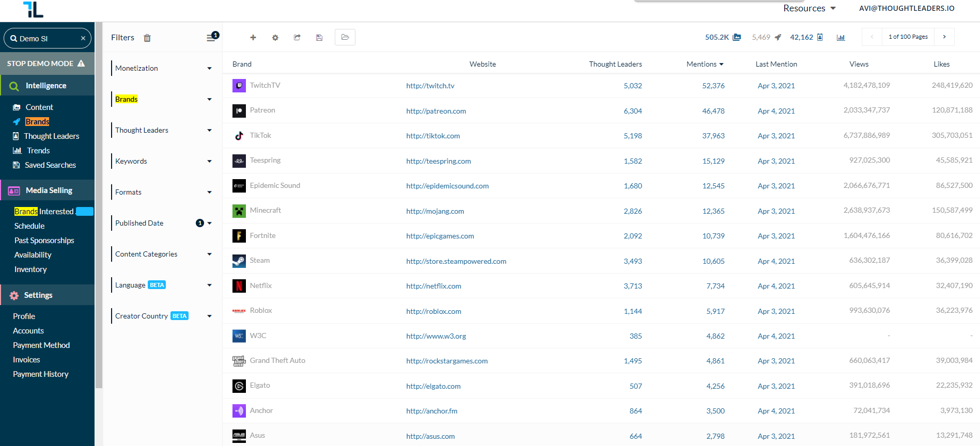Open the Profile settings page
This screenshot has width=980, height=446.
(x=24, y=316)
